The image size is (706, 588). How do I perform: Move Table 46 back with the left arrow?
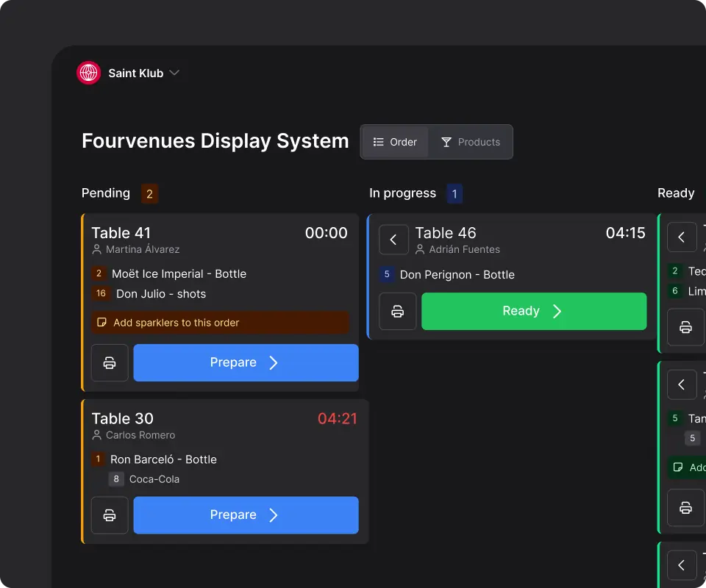point(393,240)
